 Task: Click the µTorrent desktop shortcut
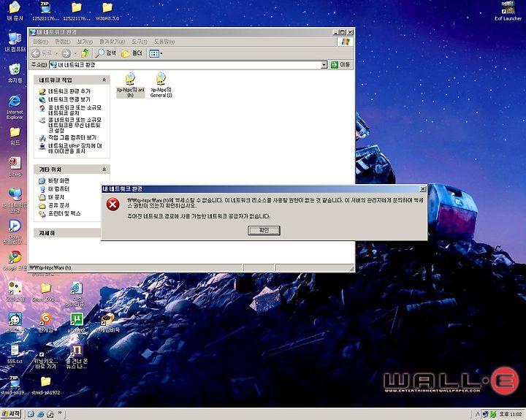pos(77,322)
